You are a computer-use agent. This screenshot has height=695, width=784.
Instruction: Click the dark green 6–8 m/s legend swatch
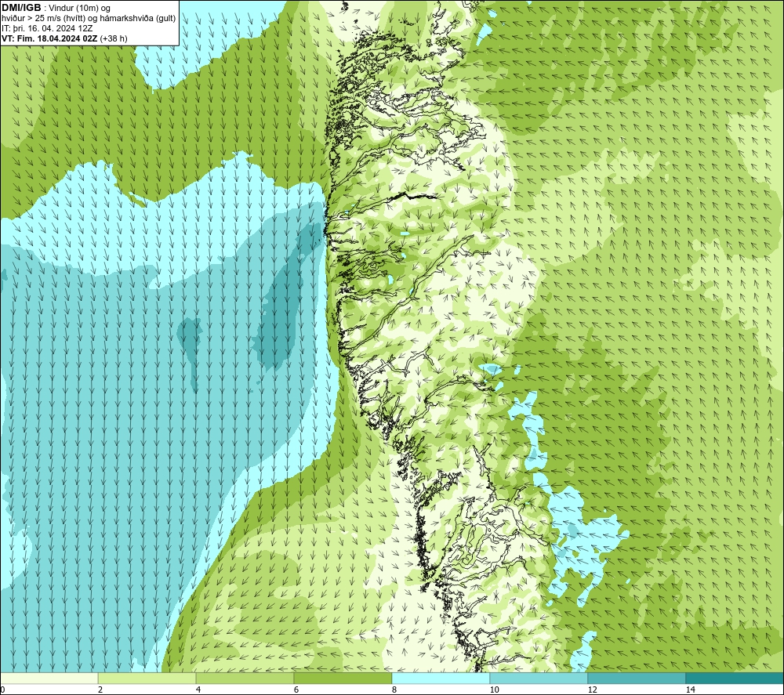coord(343,678)
